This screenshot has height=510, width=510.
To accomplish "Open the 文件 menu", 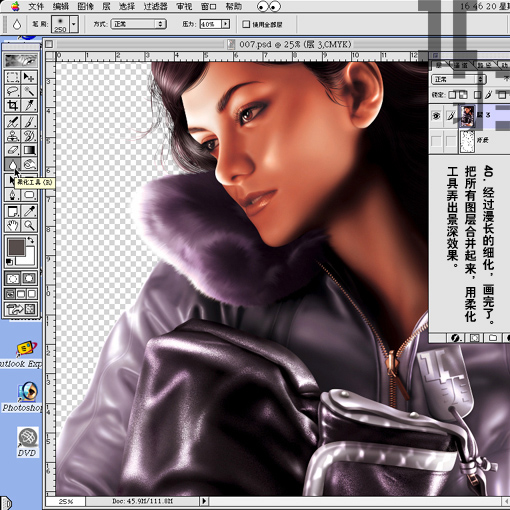I will (36, 6).
